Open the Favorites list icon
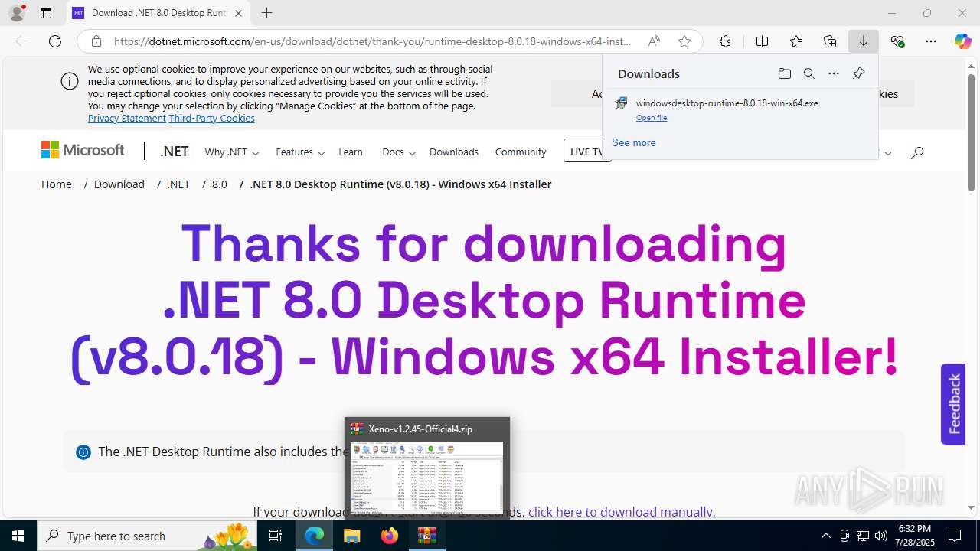Image resolution: width=980 pixels, height=551 pixels. 796,41
